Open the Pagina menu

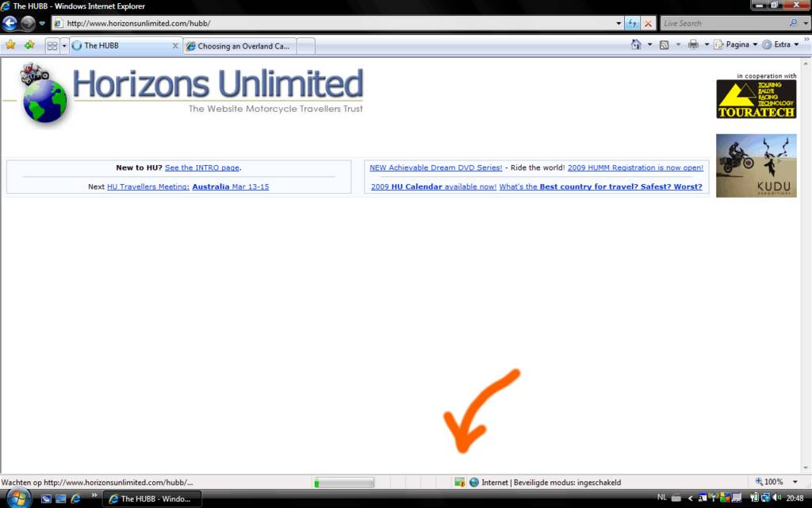[x=735, y=44]
